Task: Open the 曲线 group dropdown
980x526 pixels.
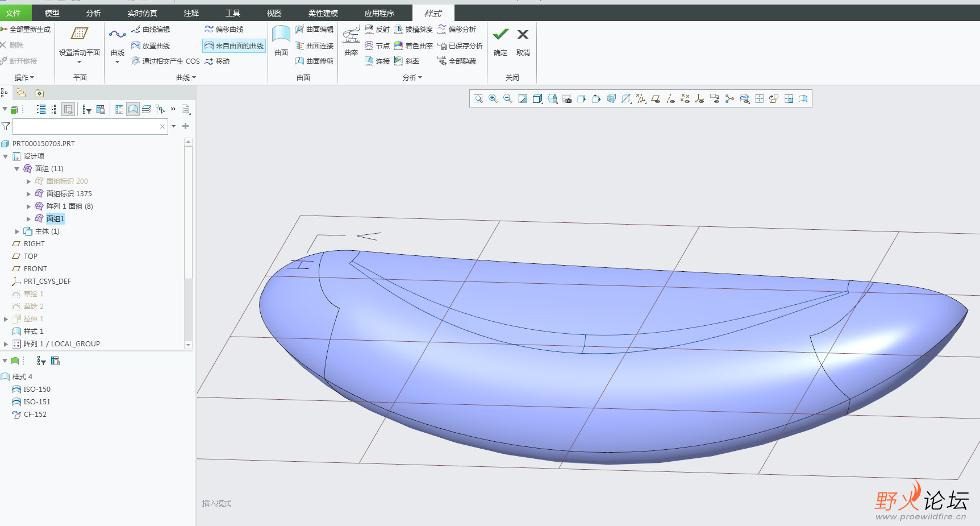Action: 186,77
